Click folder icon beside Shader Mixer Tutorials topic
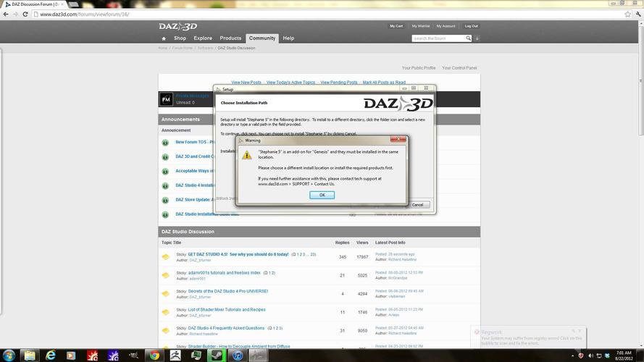 [165, 312]
